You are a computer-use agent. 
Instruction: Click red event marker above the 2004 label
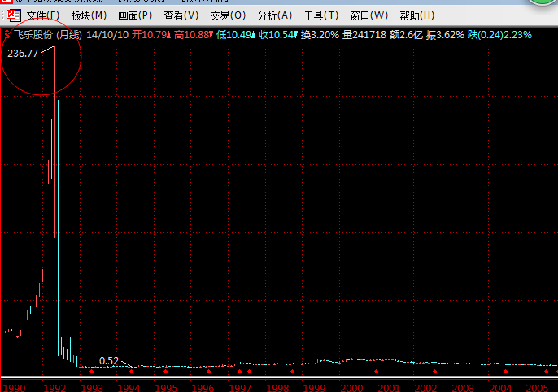tap(506, 372)
